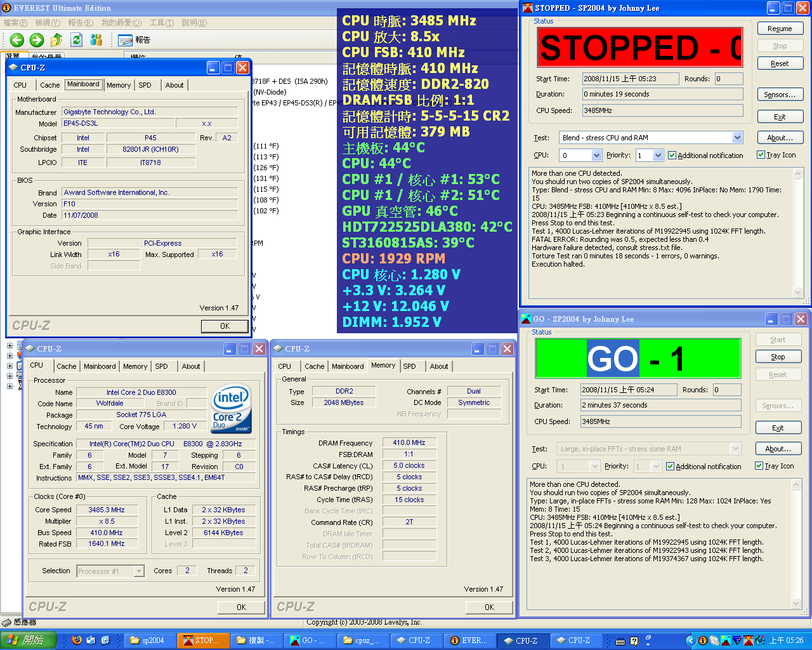Toggle Additional notification in GO SP2004 window
812x650 pixels.
pyautogui.click(x=671, y=466)
